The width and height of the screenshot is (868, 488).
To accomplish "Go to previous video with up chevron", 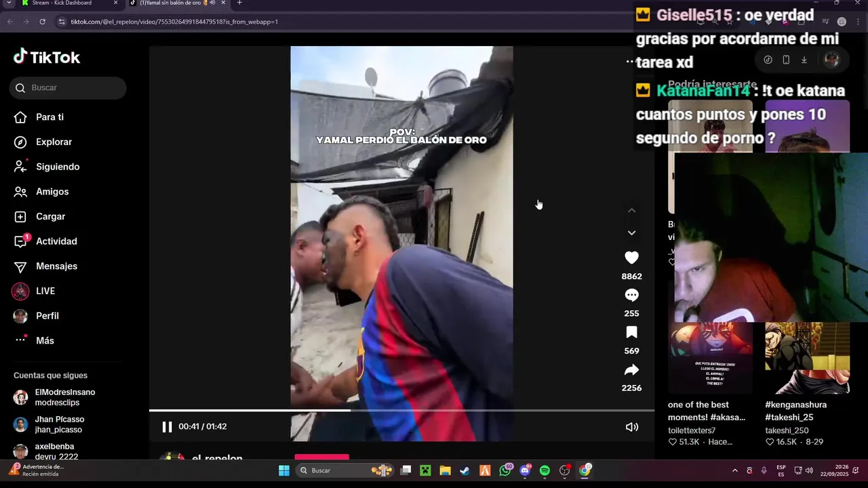I will tap(631, 210).
